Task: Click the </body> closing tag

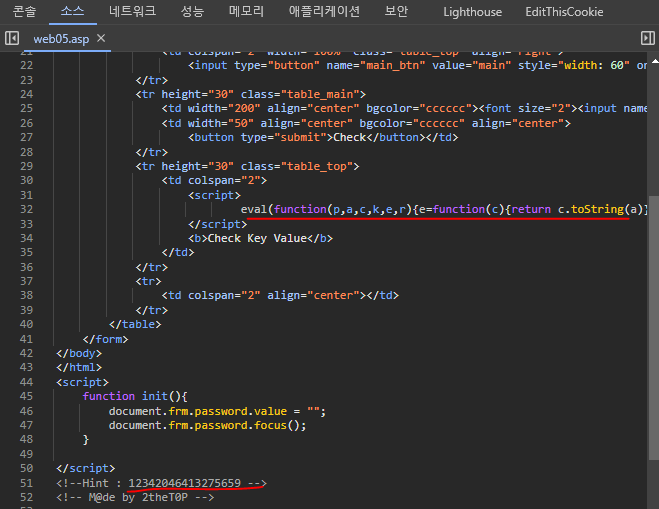Action: click(x=79, y=353)
